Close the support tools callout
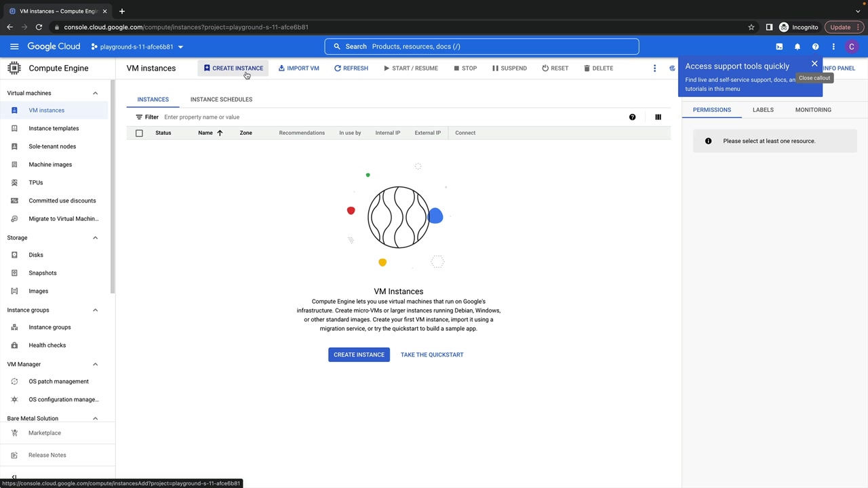 coord(814,64)
